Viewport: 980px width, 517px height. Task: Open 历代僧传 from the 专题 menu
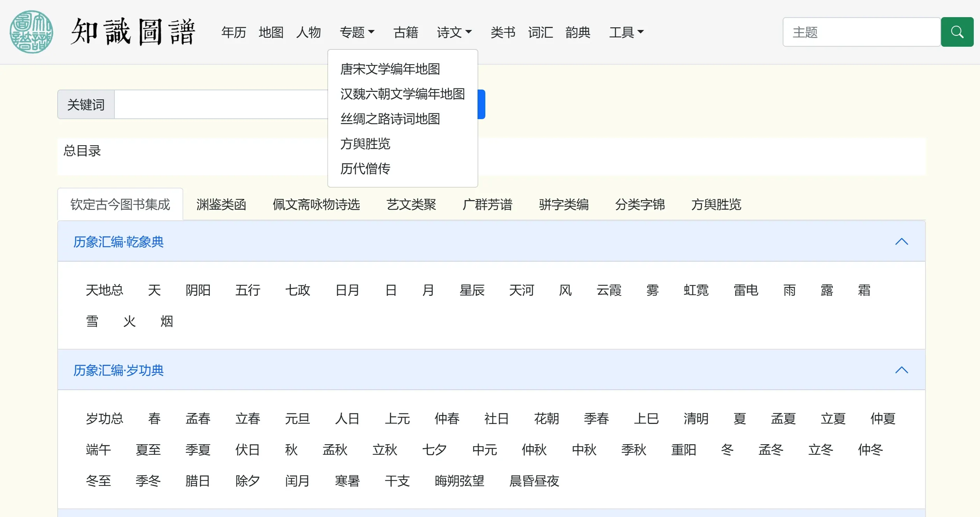point(365,169)
